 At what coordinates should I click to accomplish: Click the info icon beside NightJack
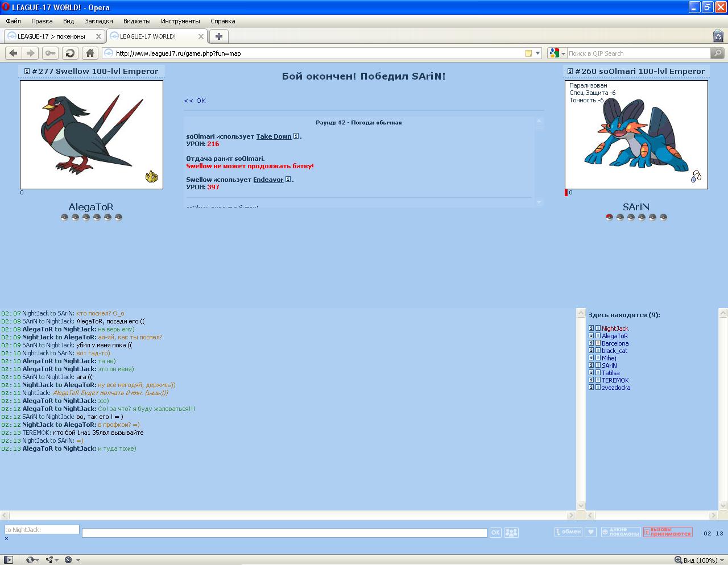click(591, 329)
